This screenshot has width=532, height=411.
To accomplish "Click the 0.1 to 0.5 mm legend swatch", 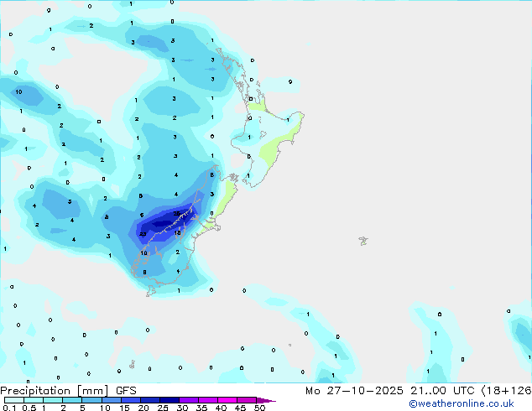I will click(14, 400).
